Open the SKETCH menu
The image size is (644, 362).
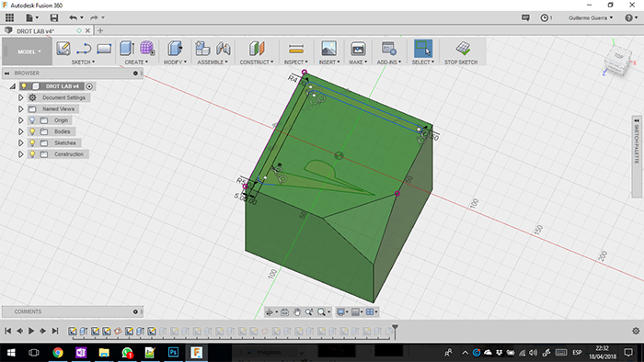[83, 62]
